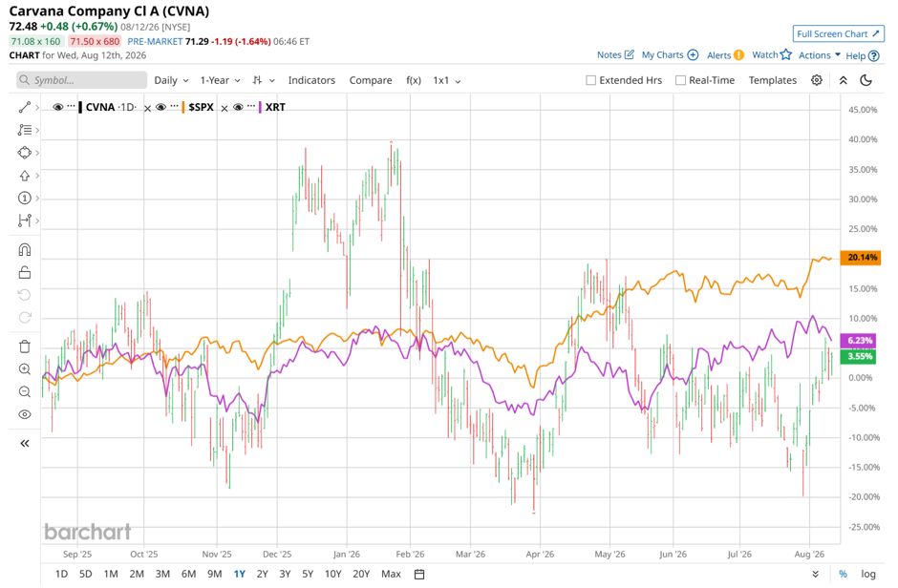The image size is (898, 588).
Task: Undo the last chart action
Action: (24, 295)
